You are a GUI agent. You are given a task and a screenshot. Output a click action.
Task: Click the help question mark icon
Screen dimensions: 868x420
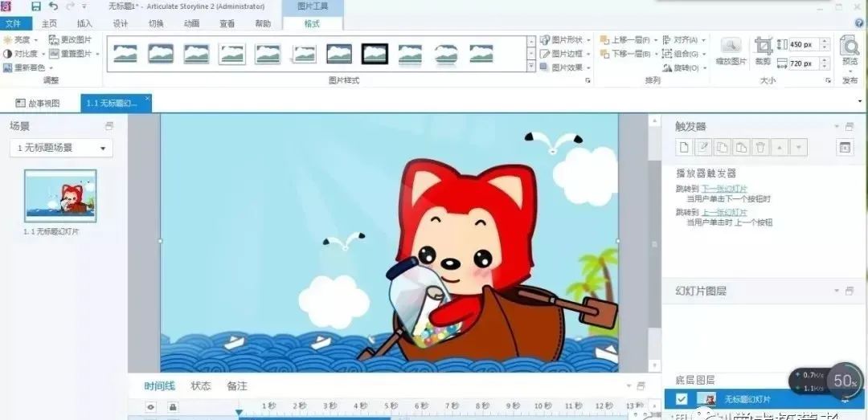(859, 23)
